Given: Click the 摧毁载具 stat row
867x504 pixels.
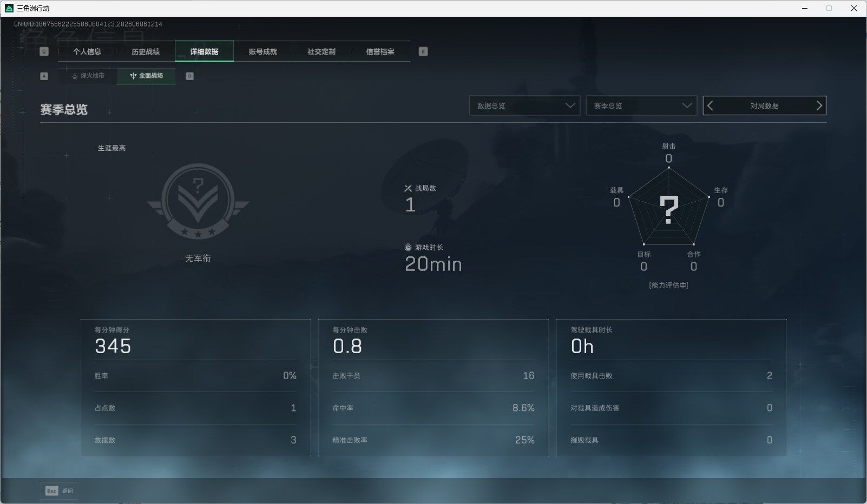Looking at the screenshot, I should click(x=672, y=440).
